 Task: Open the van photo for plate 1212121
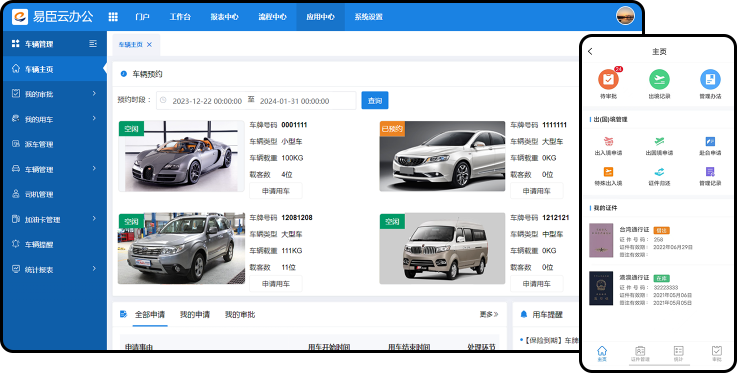(442, 249)
